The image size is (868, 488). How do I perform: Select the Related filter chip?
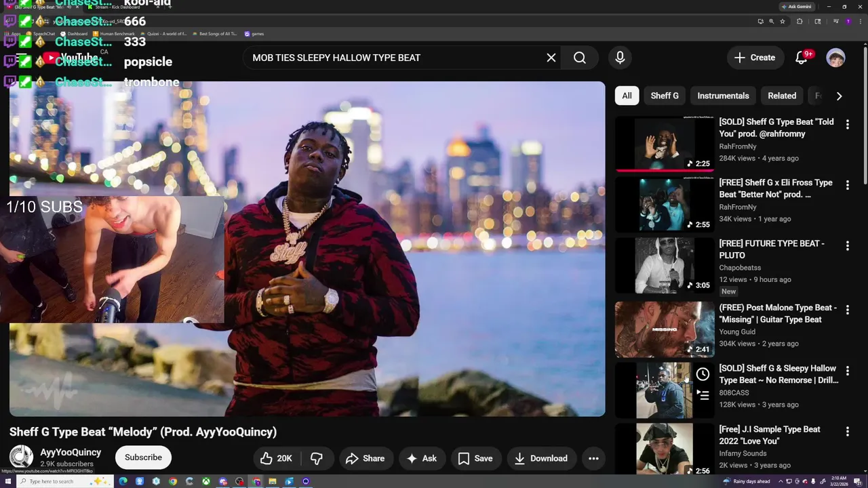782,96
